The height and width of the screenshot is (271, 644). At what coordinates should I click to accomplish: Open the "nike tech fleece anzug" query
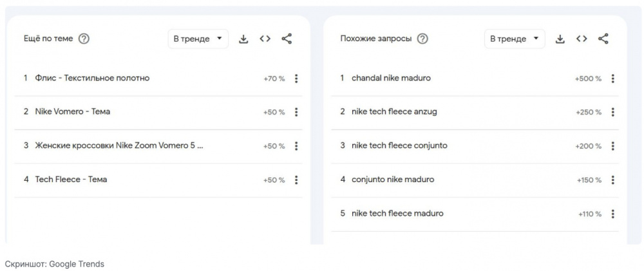click(394, 112)
